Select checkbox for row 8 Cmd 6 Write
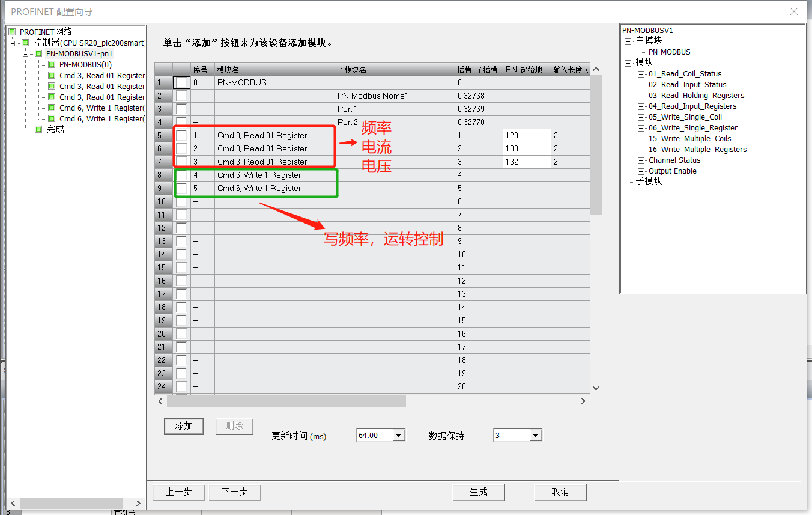Viewport: 812px width, 515px height. pyautogui.click(x=181, y=175)
